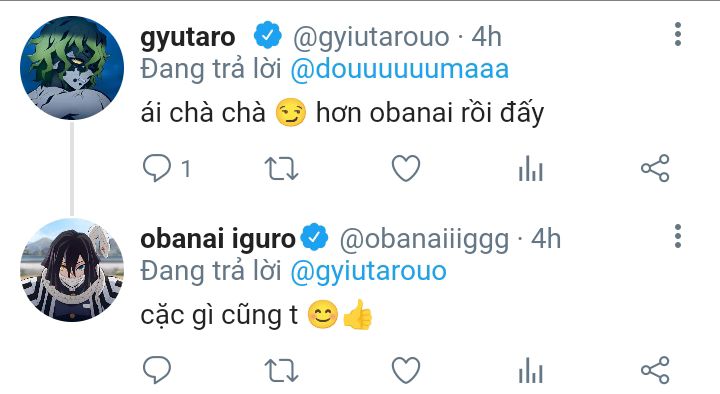Click the gyutaro display name
Screen dimensions: 720x394
pyautogui.click(x=188, y=38)
